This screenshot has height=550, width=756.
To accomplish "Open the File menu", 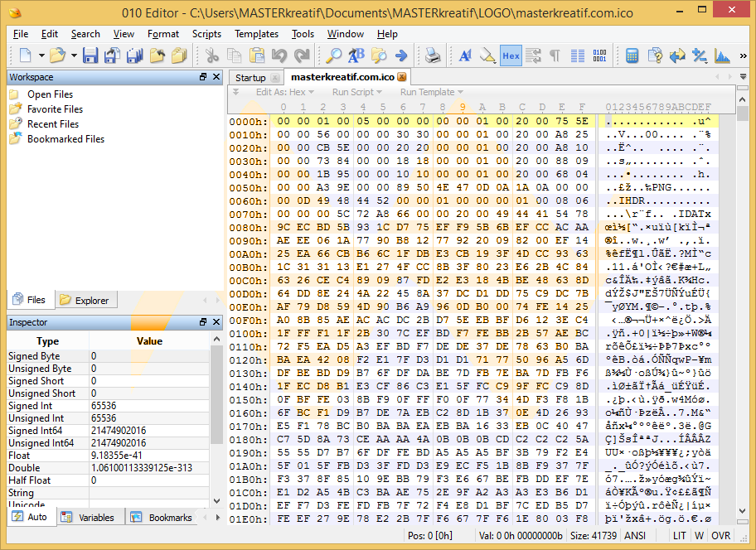I will tap(20, 34).
